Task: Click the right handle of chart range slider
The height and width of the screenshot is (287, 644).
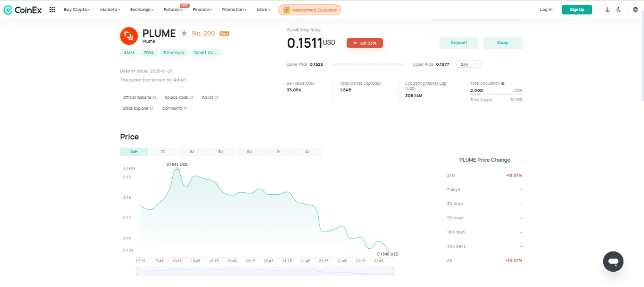Action: click(393, 271)
